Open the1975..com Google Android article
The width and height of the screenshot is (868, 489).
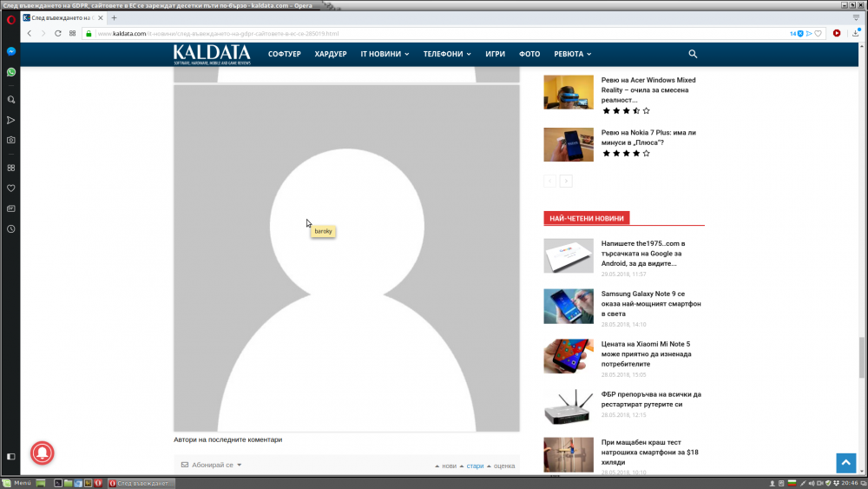643,253
